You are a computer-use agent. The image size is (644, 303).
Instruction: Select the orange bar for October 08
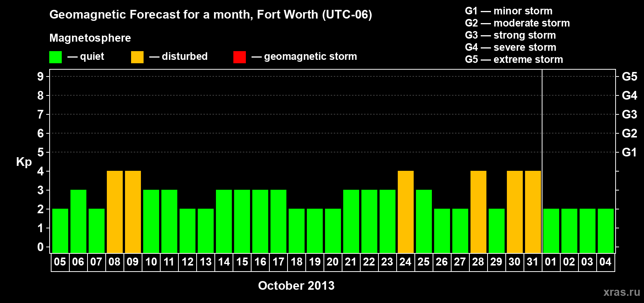point(115,212)
